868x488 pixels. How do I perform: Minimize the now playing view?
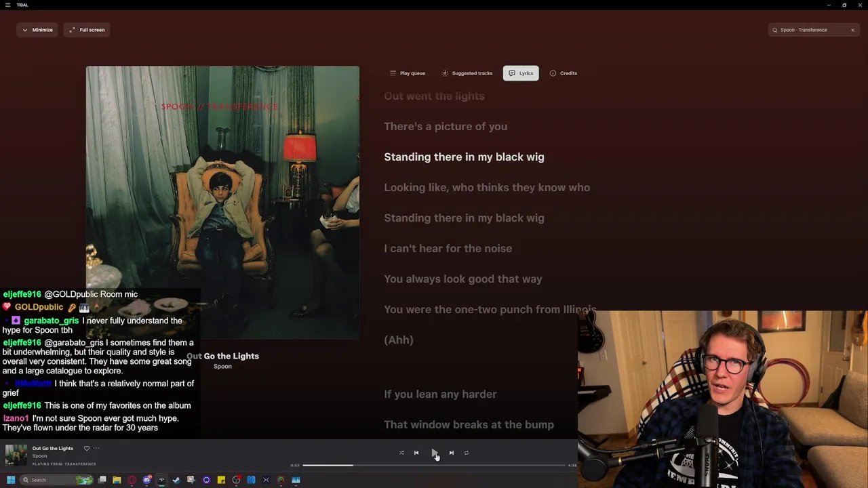pyautogui.click(x=37, y=30)
